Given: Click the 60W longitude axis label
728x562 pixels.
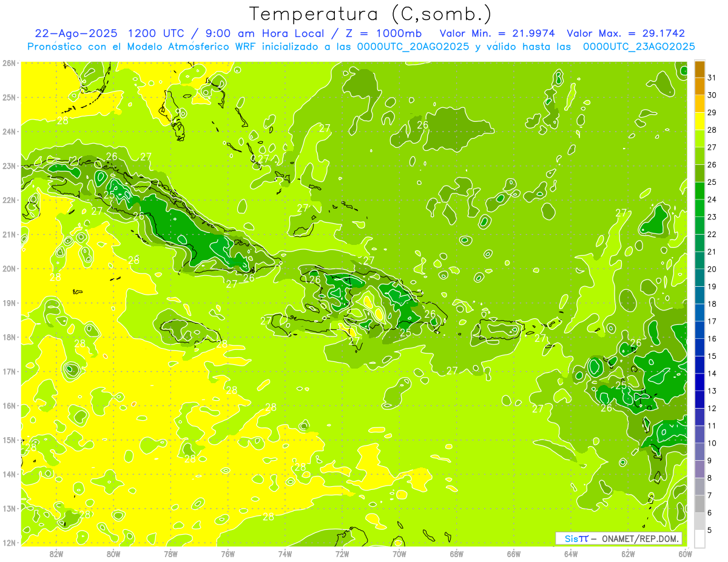Looking at the screenshot, I should tap(686, 554).
